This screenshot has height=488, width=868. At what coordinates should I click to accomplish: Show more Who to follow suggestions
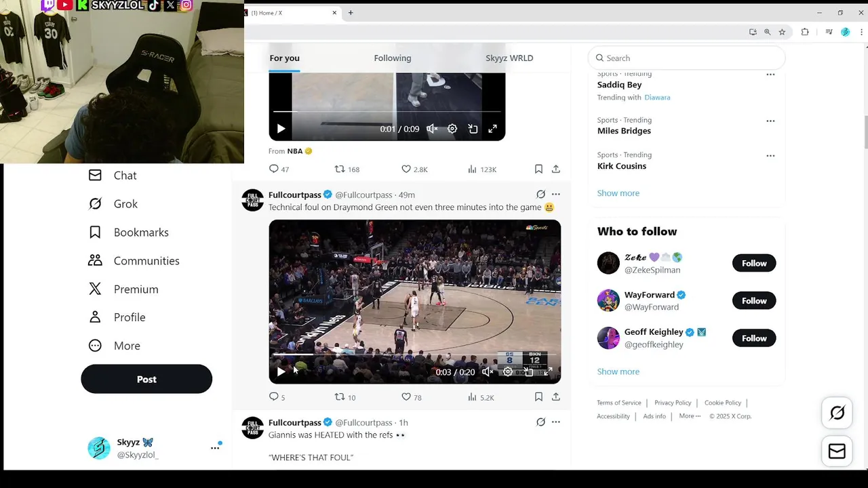point(618,371)
